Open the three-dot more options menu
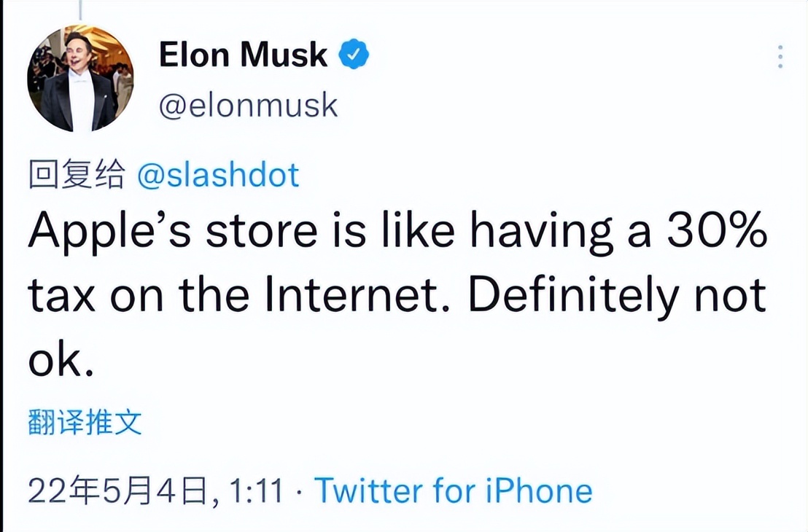Image resolution: width=808 pixels, height=532 pixels. click(780, 57)
